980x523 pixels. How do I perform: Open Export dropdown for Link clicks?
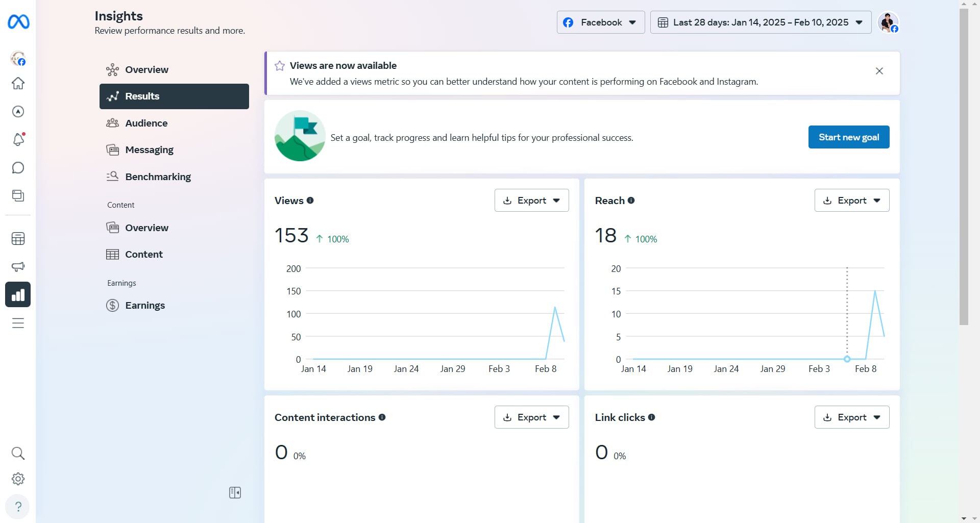click(852, 417)
